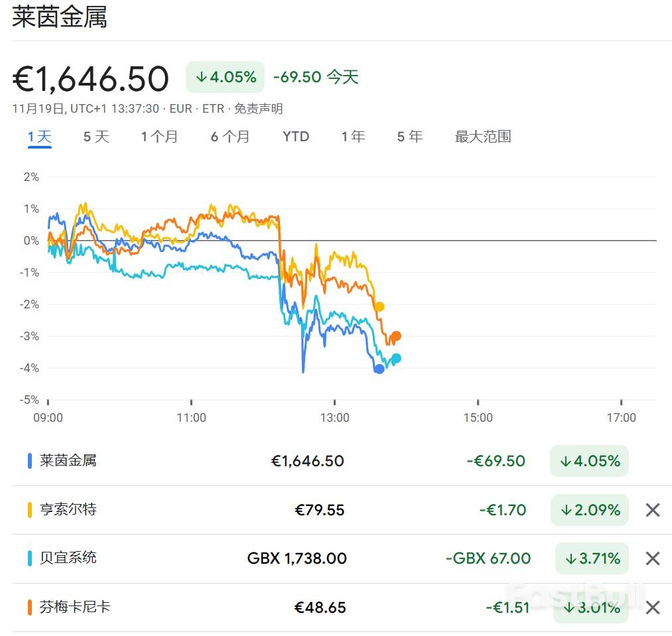Click the ↓3.71% badge for 贝宜系统
The image size is (672, 636).
click(591, 558)
